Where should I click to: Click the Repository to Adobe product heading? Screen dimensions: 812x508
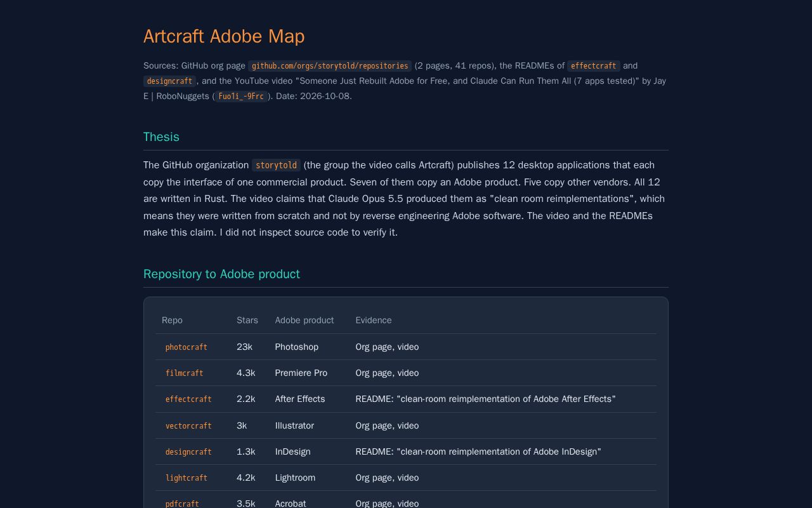[221, 274]
